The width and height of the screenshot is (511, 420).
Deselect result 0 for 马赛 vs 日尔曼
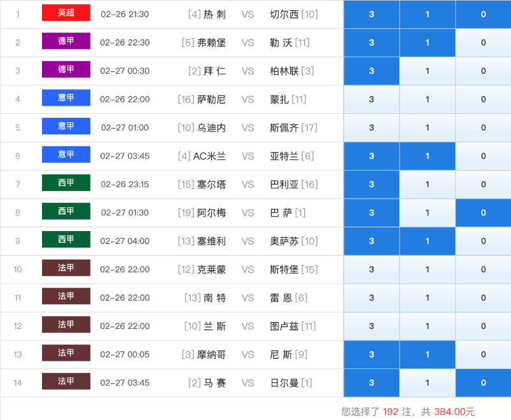(x=483, y=382)
